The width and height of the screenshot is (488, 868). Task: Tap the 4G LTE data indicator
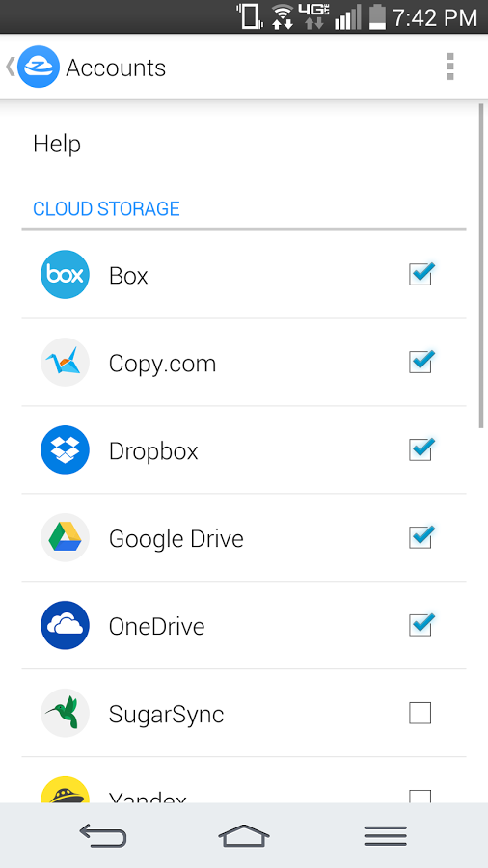(313, 16)
